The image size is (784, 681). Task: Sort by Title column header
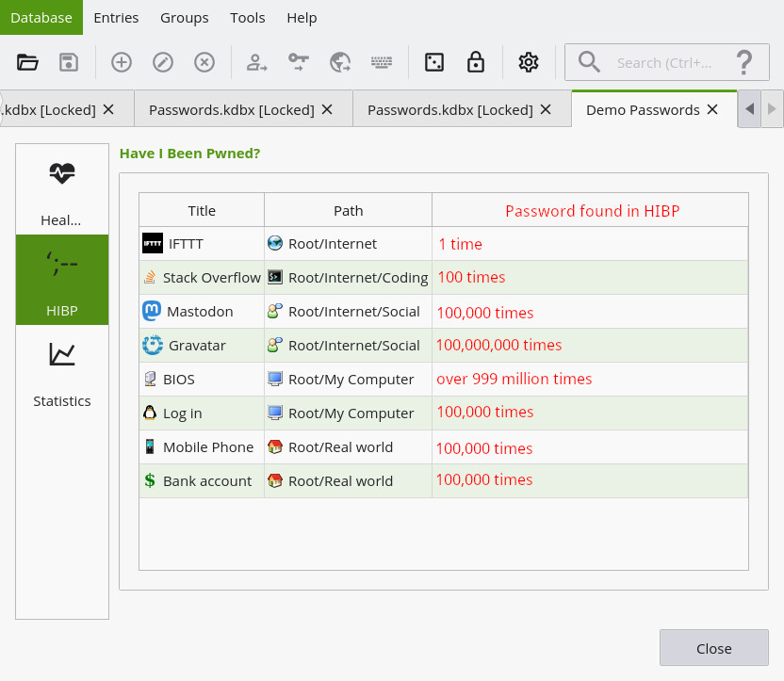(x=202, y=210)
